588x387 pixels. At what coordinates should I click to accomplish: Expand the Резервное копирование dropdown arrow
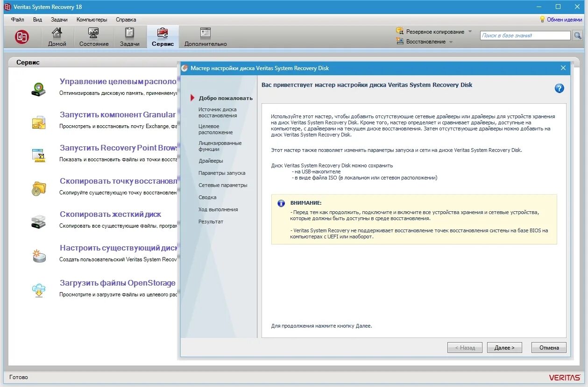click(470, 31)
